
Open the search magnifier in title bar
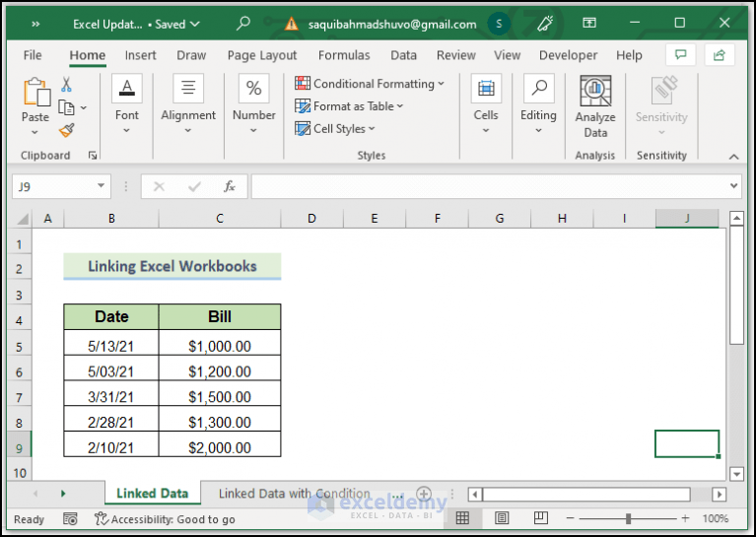(x=243, y=23)
